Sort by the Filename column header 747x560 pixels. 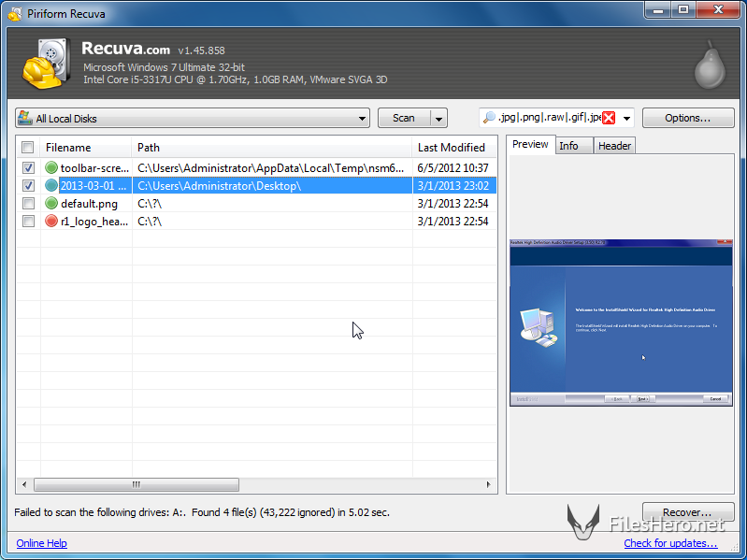pyautogui.click(x=86, y=148)
